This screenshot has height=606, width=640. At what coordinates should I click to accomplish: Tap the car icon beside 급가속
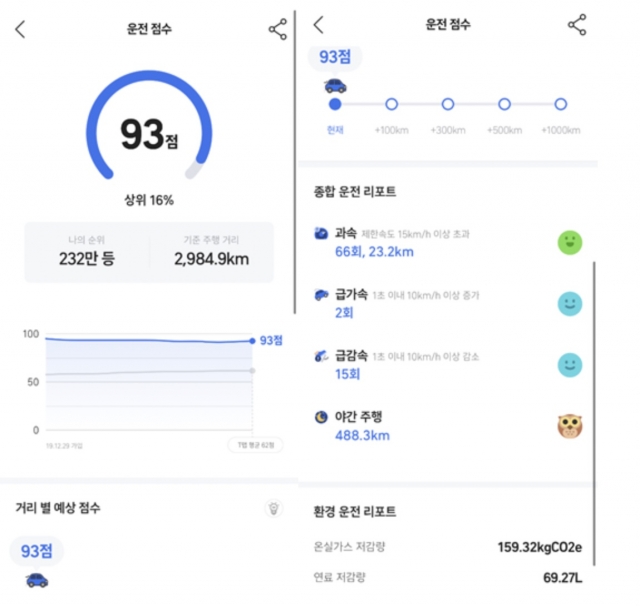(x=321, y=294)
